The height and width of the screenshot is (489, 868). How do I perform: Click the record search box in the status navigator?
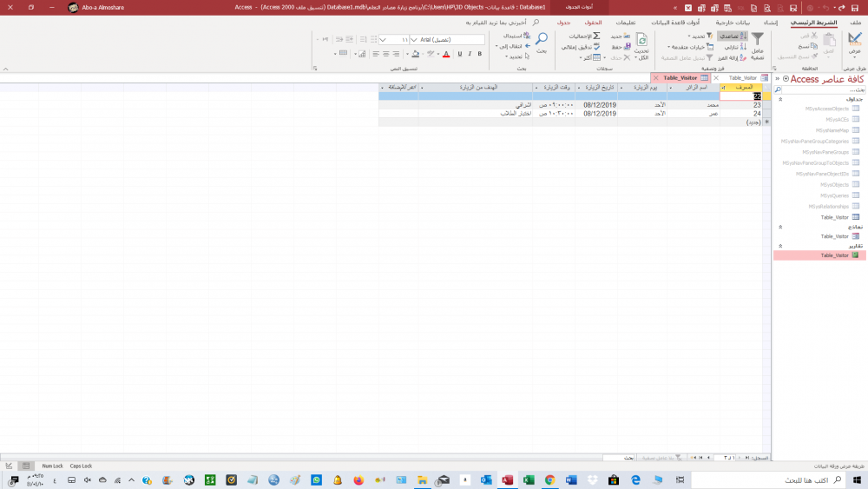pyautogui.click(x=618, y=458)
